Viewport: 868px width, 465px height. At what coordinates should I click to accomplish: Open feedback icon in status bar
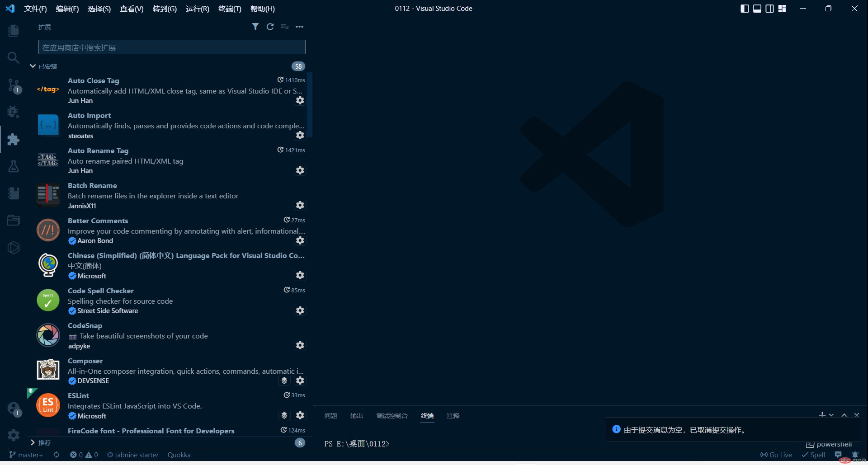coord(838,455)
